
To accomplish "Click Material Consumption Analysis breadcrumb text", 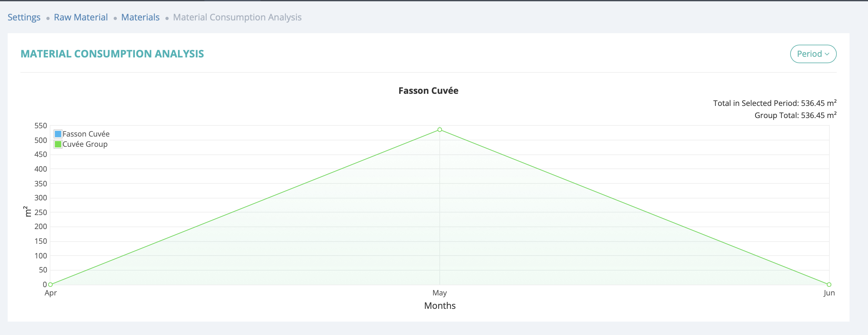I will [x=237, y=18].
